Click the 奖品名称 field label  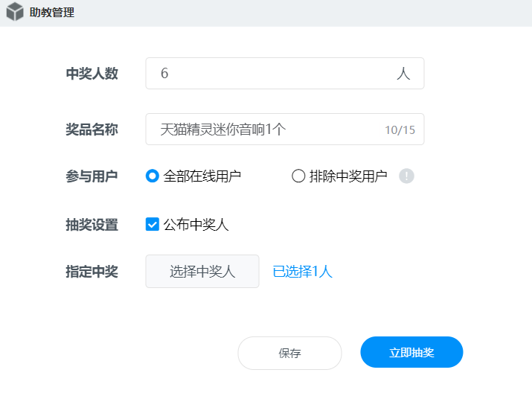pos(92,130)
